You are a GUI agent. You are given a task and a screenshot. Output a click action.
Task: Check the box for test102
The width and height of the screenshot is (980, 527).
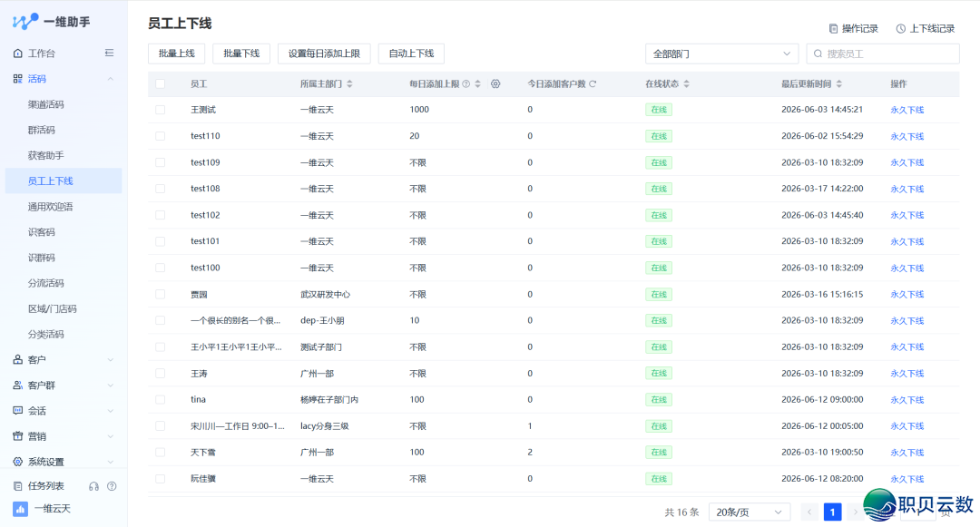(161, 215)
